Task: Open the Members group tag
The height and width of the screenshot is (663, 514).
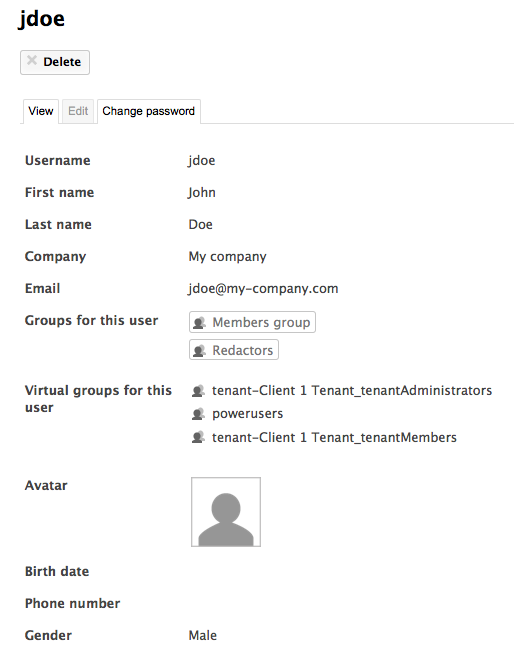Action: click(252, 322)
